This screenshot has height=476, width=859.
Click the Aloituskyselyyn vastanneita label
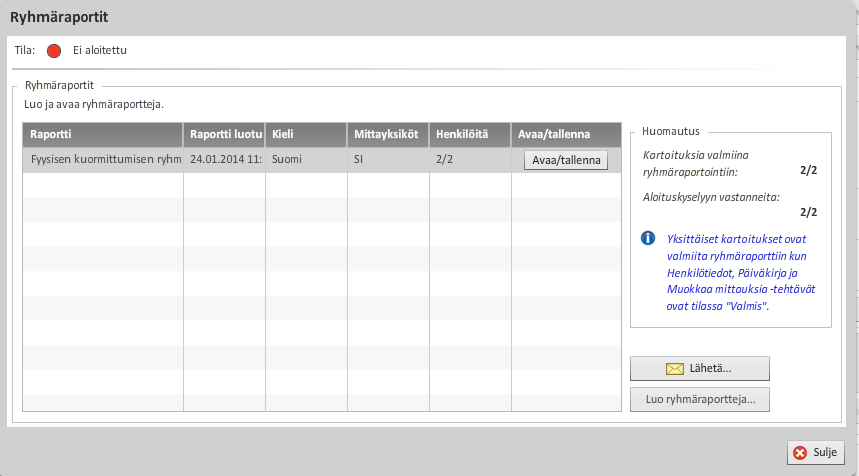(711, 197)
